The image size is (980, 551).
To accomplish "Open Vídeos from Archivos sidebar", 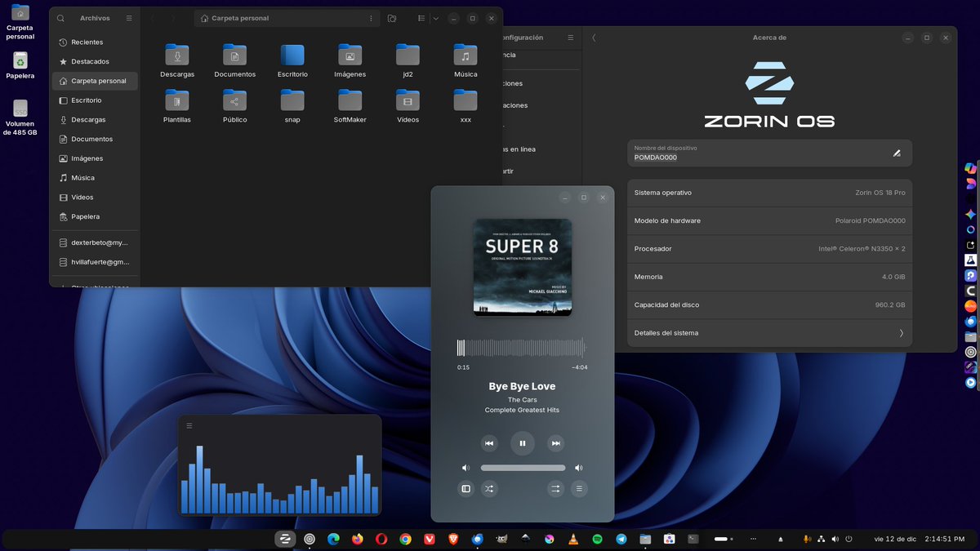I will tap(95, 198).
